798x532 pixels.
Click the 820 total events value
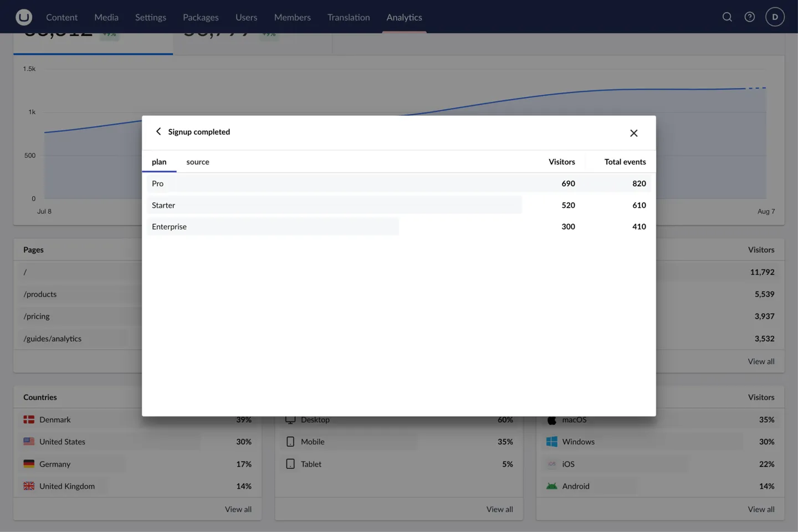639,183
